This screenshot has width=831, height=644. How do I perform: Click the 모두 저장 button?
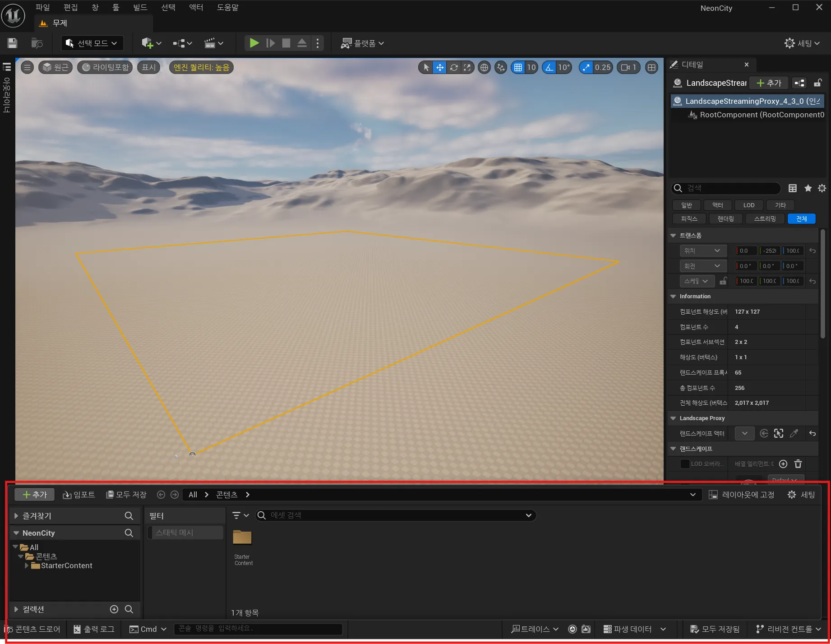pyautogui.click(x=126, y=495)
